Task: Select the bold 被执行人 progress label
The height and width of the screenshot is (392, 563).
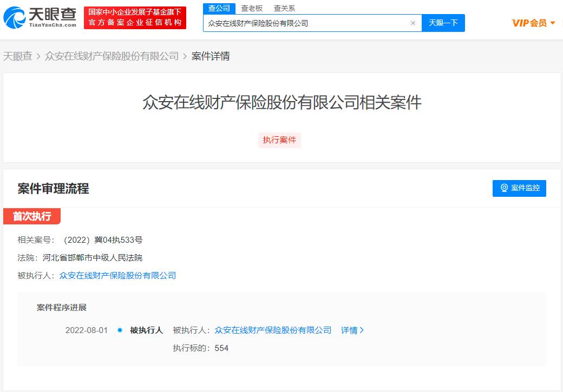Action: point(147,330)
